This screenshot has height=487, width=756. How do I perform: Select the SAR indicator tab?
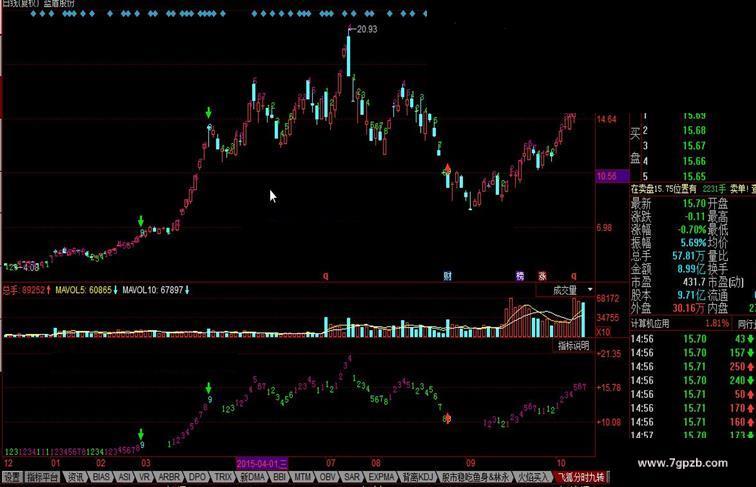point(351,477)
